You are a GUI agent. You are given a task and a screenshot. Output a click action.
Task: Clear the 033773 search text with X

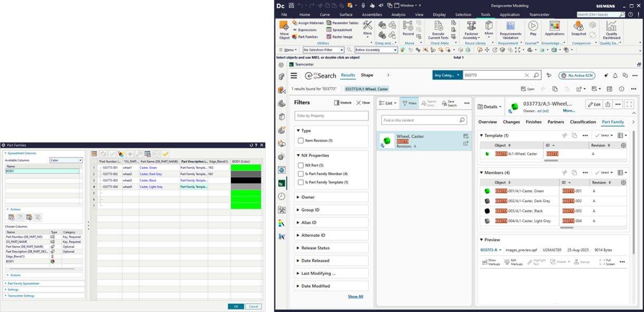click(x=527, y=75)
